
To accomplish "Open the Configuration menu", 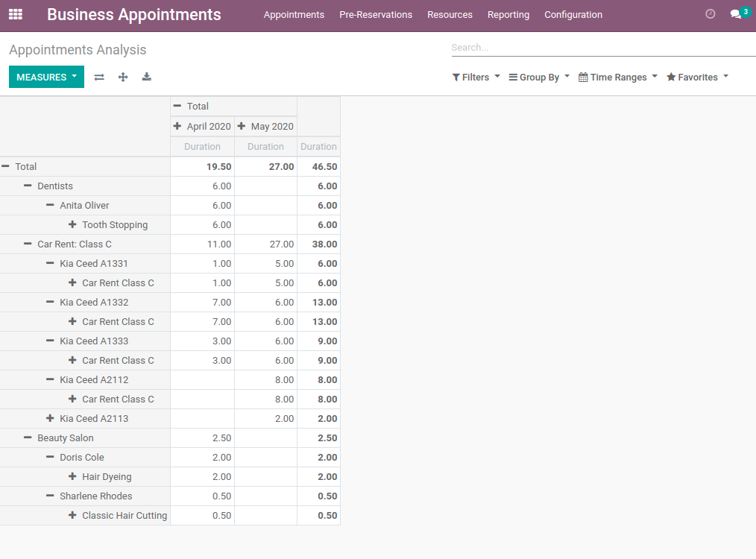I will (x=573, y=15).
